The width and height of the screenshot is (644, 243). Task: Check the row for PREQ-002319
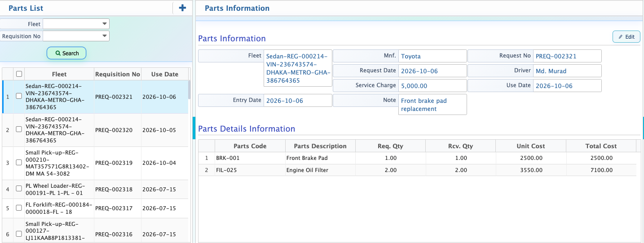tap(19, 163)
